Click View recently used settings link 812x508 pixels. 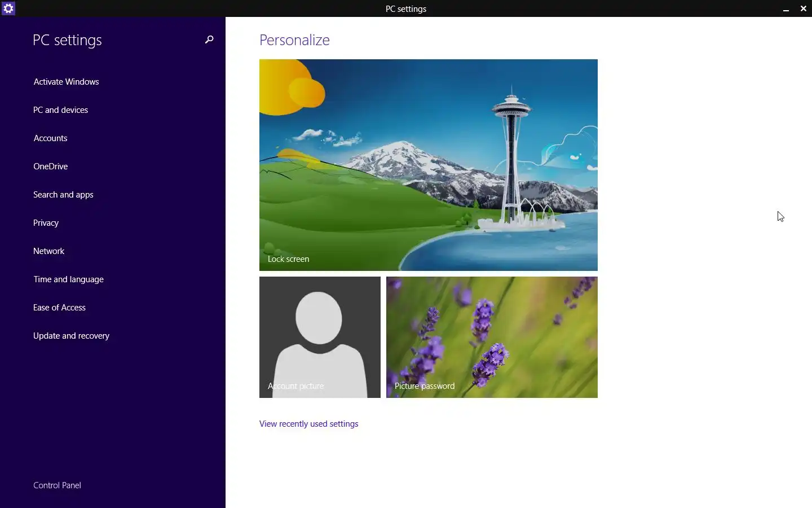click(308, 424)
